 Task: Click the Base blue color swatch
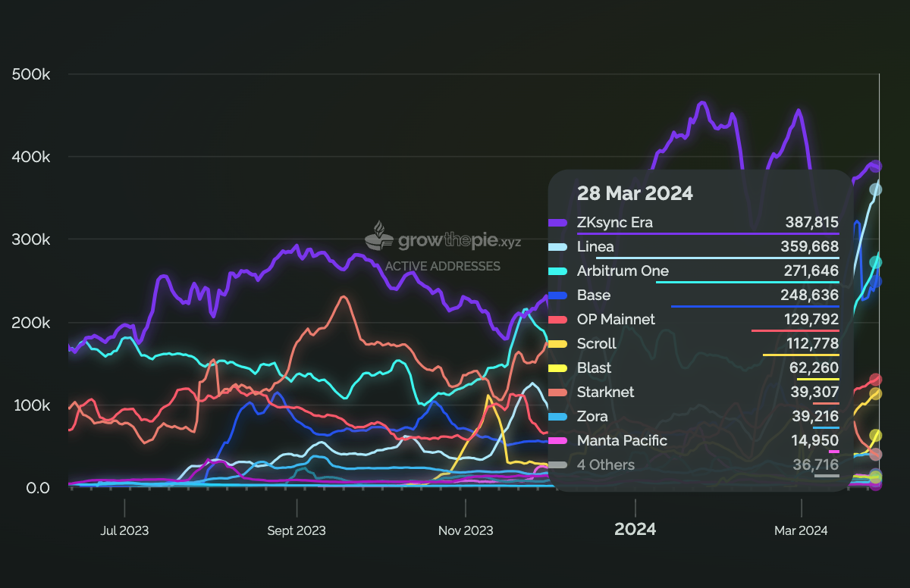557,296
